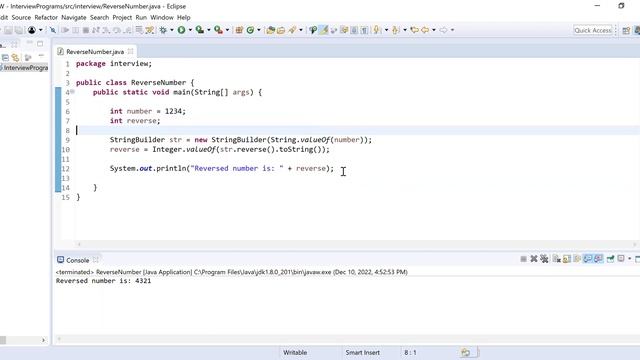The height and width of the screenshot is (360, 640).
Task: Open dropdown next to Forward arrow
Action: (452, 30)
